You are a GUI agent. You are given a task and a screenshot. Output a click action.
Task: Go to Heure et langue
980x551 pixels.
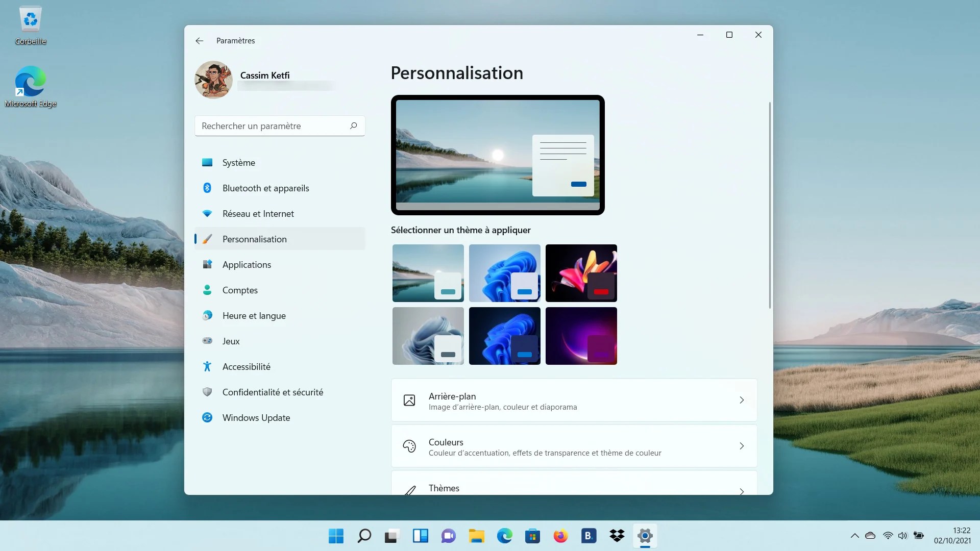click(280, 316)
